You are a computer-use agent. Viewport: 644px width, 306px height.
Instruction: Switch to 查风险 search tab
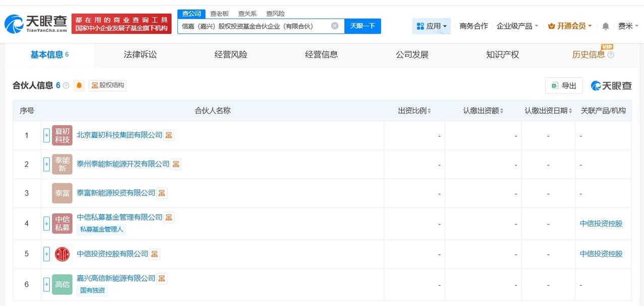coord(275,14)
